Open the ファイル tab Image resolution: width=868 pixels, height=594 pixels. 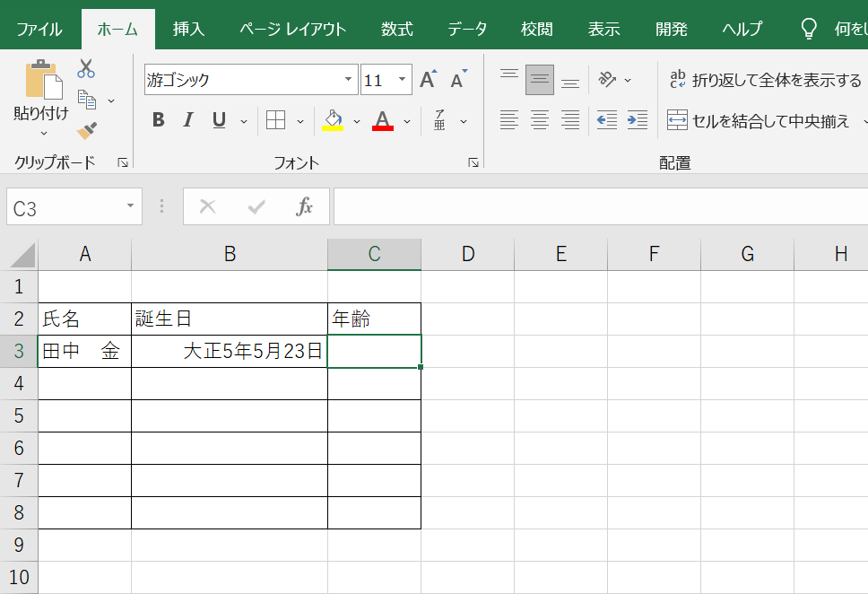[x=39, y=29]
